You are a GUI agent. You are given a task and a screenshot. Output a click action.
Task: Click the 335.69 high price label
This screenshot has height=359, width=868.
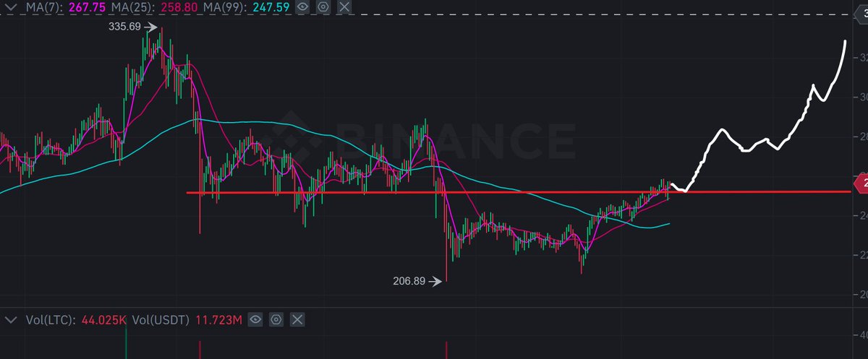tap(124, 27)
